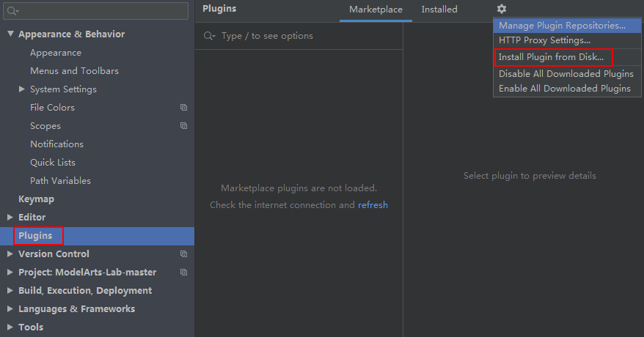Collapse the Appearance & Behavior section
Image resolution: width=644 pixels, height=337 pixels.
pyautogui.click(x=10, y=34)
